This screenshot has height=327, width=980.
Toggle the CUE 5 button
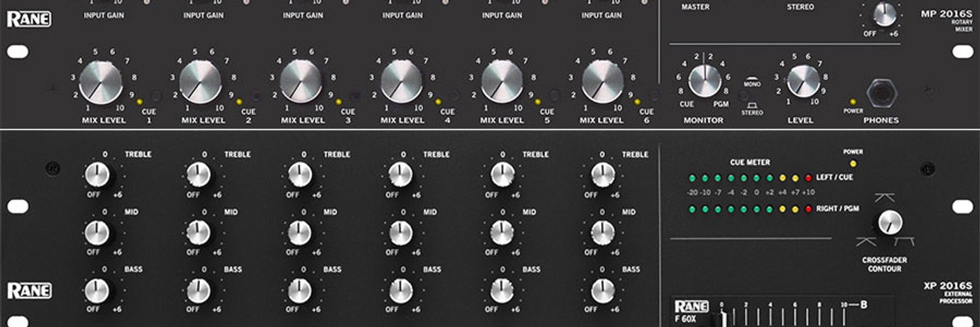[553, 95]
